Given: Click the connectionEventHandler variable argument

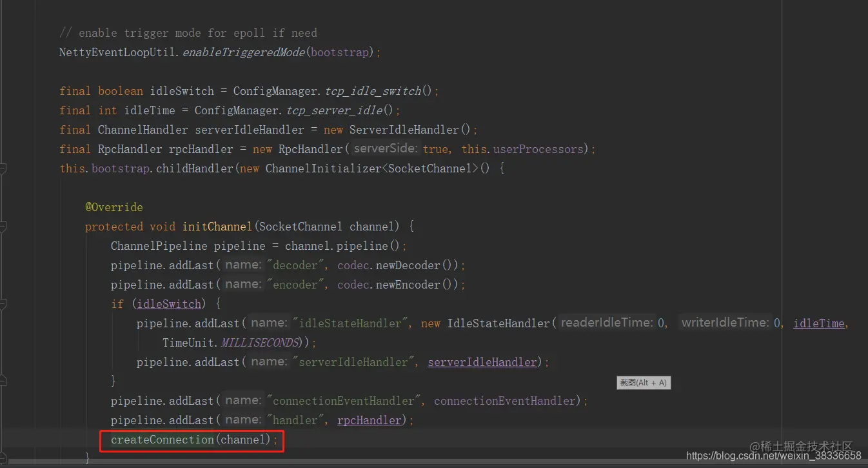Looking at the screenshot, I should 504,401.
